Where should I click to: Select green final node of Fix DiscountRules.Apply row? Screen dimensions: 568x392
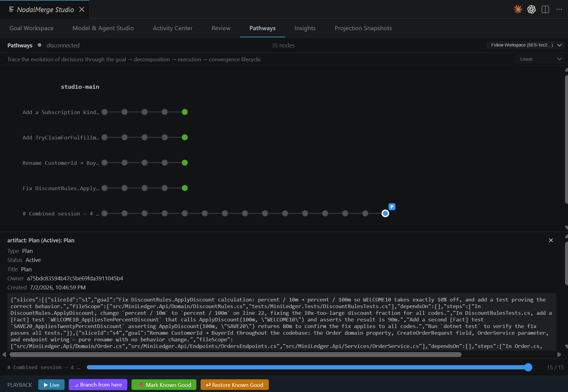coord(185,188)
